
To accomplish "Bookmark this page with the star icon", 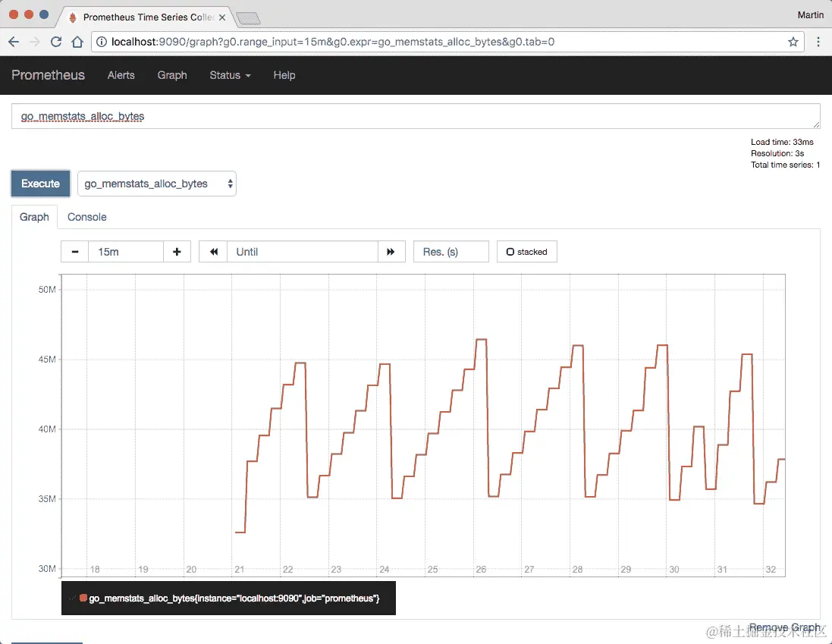I will pyautogui.click(x=793, y=42).
